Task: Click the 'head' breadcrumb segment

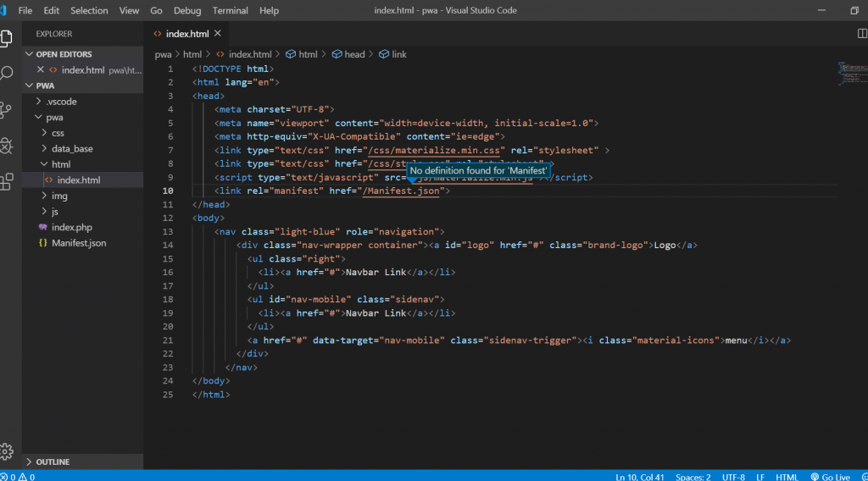Action: pyautogui.click(x=348, y=54)
